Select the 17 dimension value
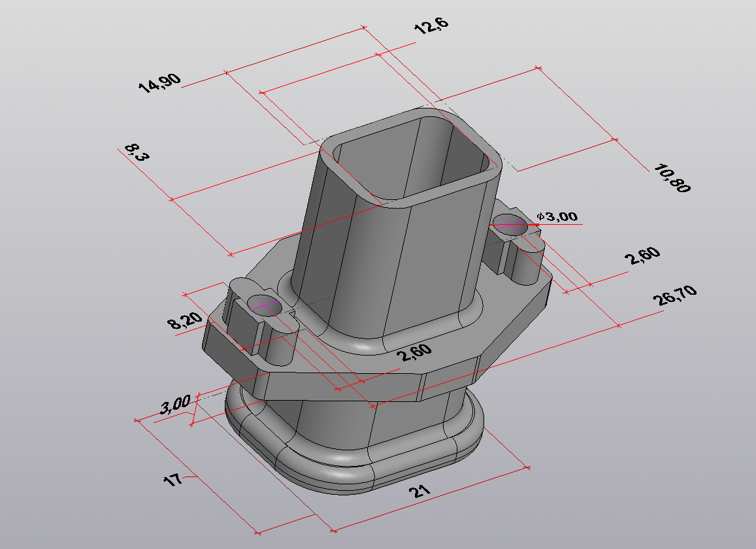 (173, 480)
